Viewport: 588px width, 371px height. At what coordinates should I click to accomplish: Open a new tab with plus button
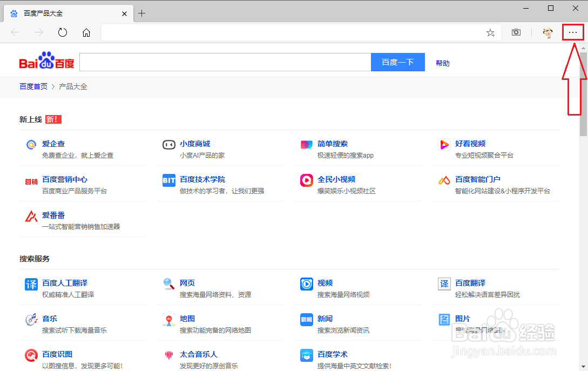click(141, 14)
